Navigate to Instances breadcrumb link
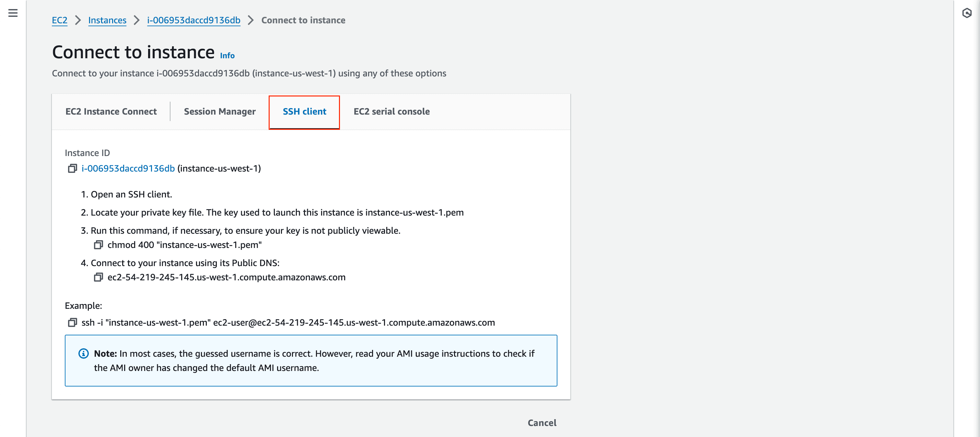The width and height of the screenshot is (980, 437). (x=107, y=20)
